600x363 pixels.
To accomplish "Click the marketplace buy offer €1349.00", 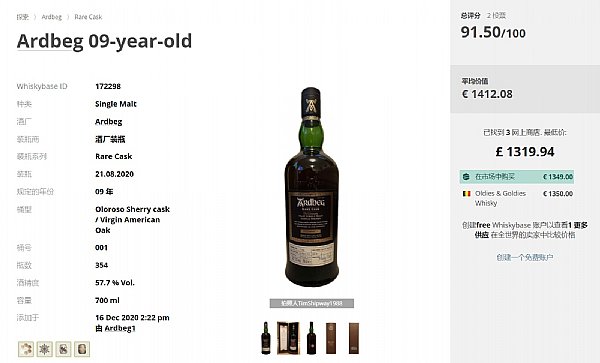I will coord(517,177).
